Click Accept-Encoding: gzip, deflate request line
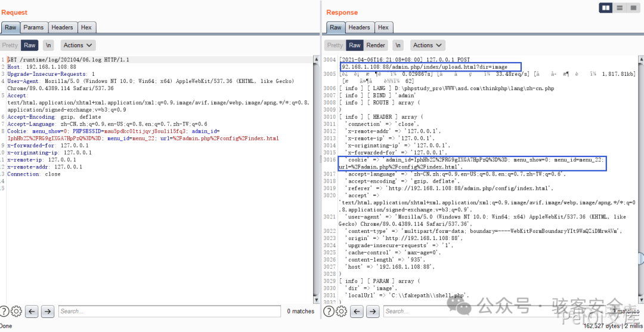The image size is (644, 332). pos(54,117)
